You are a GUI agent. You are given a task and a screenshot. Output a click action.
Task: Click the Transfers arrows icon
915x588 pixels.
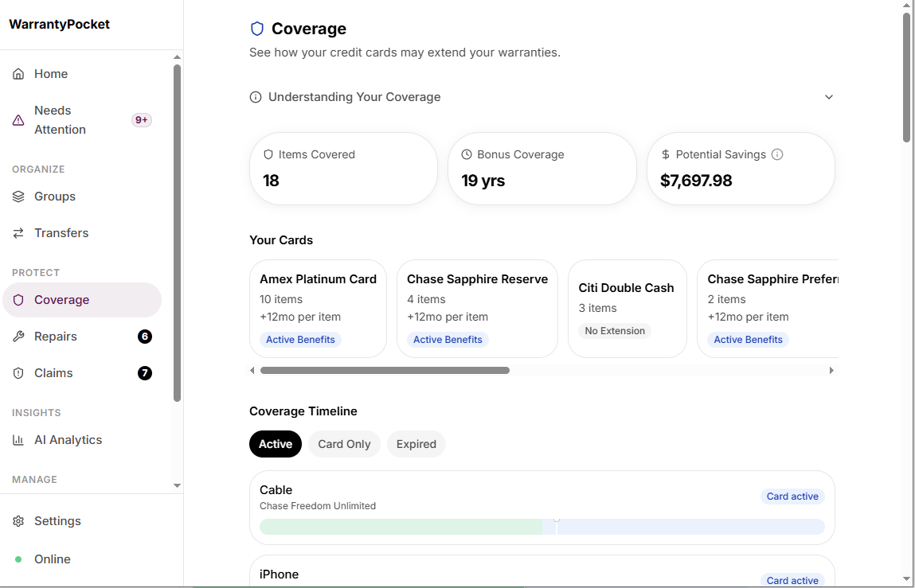tap(18, 233)
